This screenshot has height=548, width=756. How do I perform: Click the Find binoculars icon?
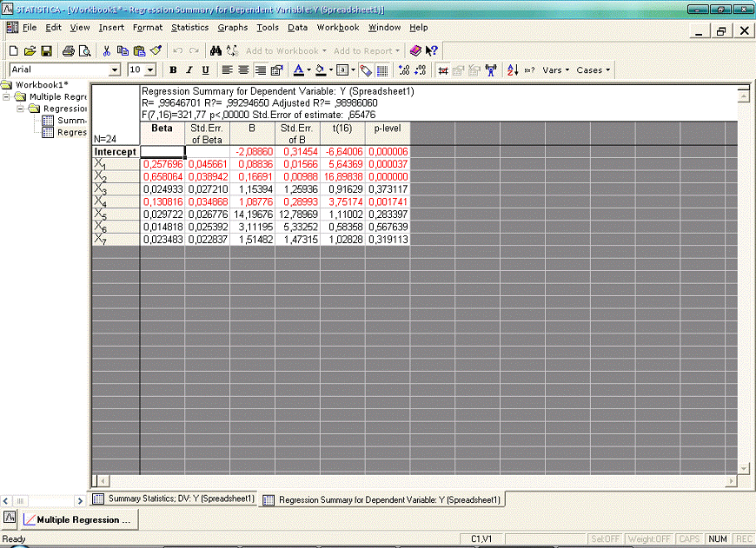(x=216, y=51)
